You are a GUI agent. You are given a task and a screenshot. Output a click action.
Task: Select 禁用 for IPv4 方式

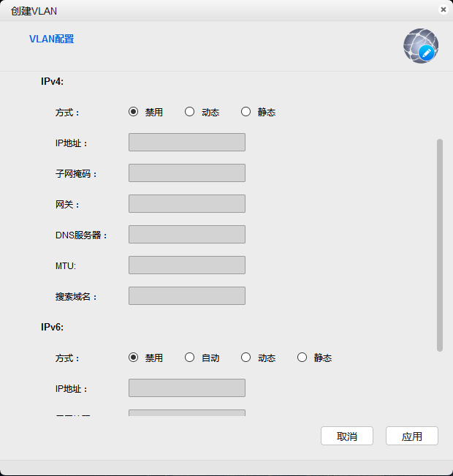[x=134, y=112]
